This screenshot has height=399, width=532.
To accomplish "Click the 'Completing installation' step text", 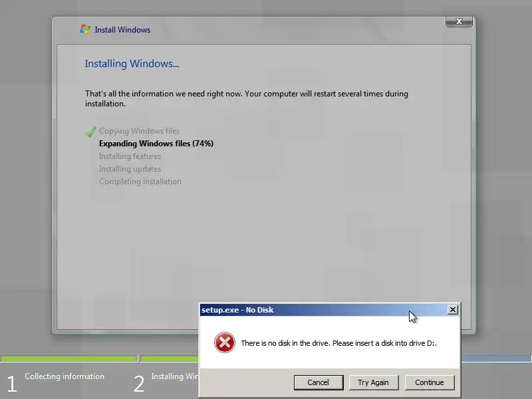I will [x=140, y=182].
